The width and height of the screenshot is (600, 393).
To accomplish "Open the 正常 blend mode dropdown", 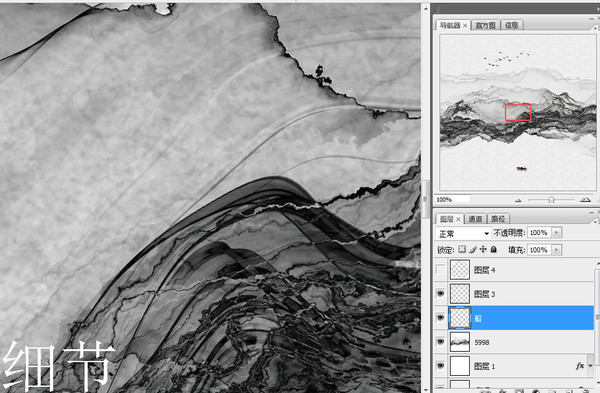I will click(463, 233).
